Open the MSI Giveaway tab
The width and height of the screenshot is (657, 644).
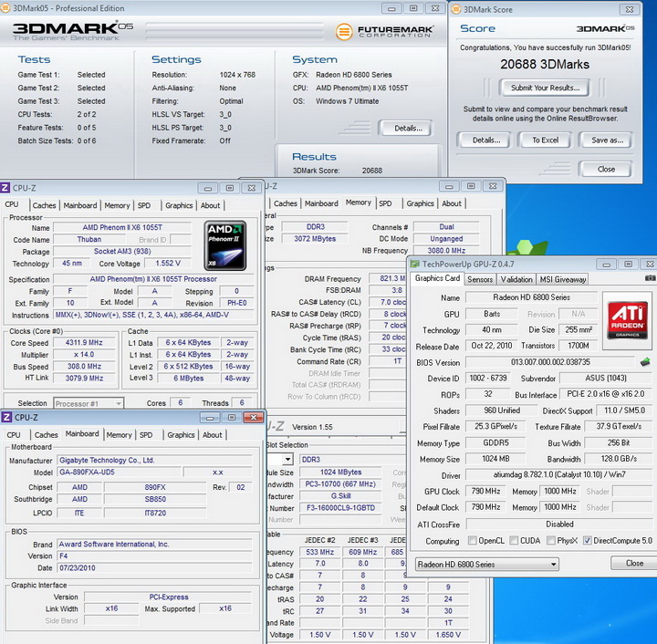click(563, 279)
